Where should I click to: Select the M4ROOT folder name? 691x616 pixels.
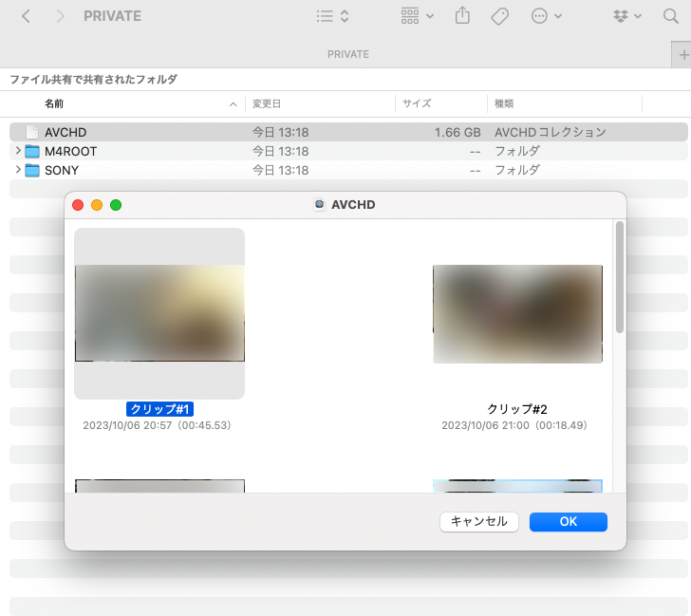click(70, 152)
